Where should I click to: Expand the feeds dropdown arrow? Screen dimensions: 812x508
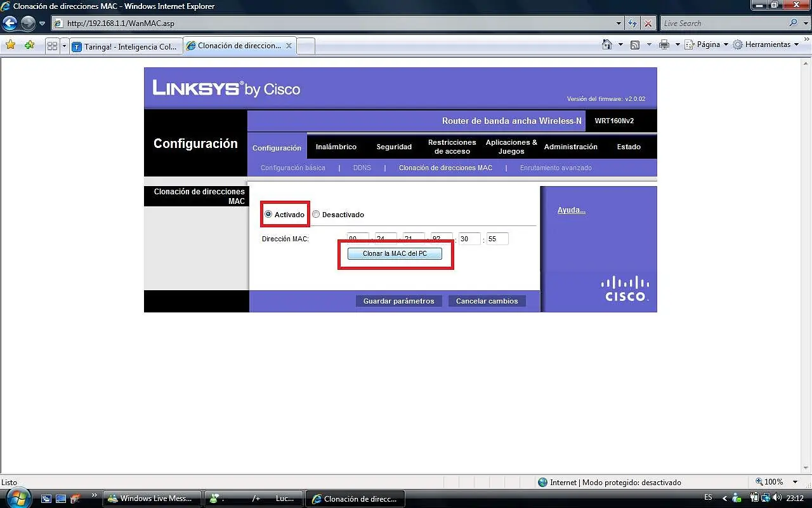[649, 44]
